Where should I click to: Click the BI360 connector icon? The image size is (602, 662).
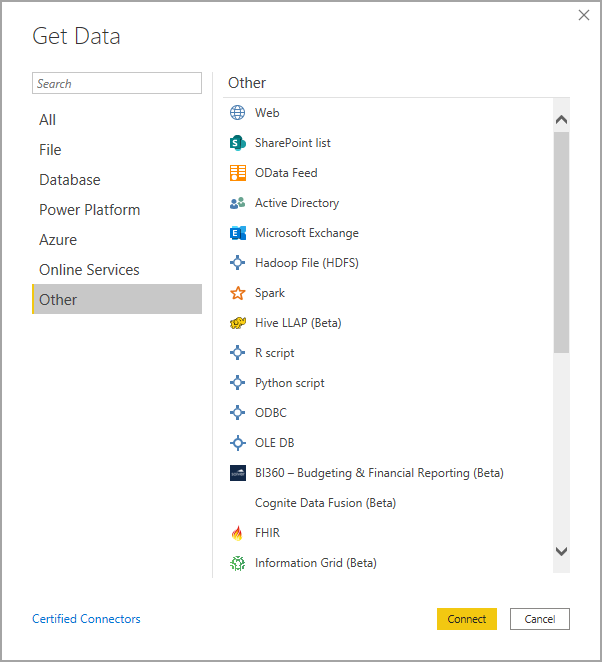click(x=237, y=473)
